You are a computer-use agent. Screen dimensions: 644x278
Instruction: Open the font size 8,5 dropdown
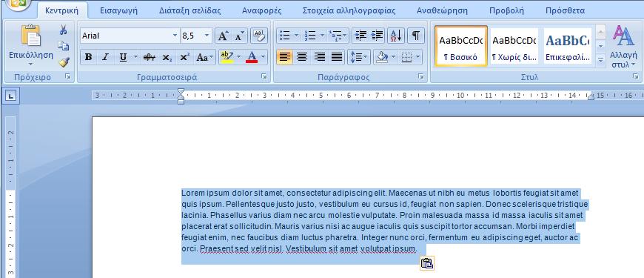(x=207, y=36)
